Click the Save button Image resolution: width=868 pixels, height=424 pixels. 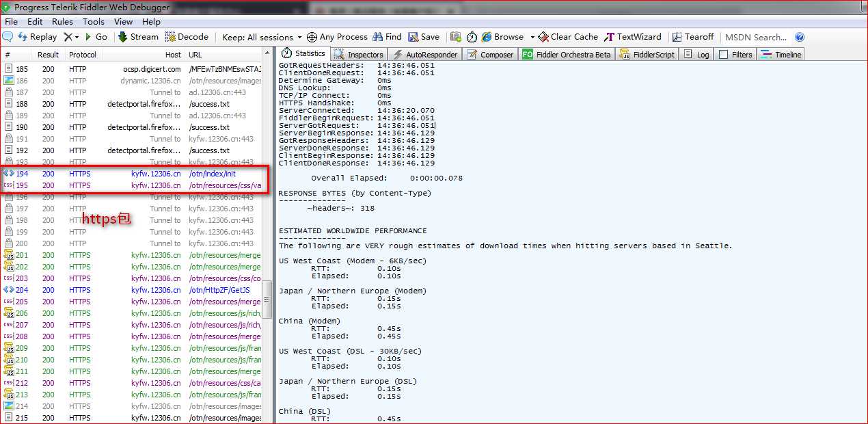click(424, 37)
